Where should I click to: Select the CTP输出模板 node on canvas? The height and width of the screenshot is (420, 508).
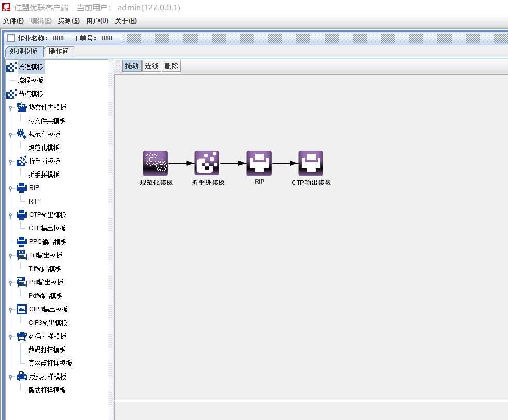coord(311,163)
